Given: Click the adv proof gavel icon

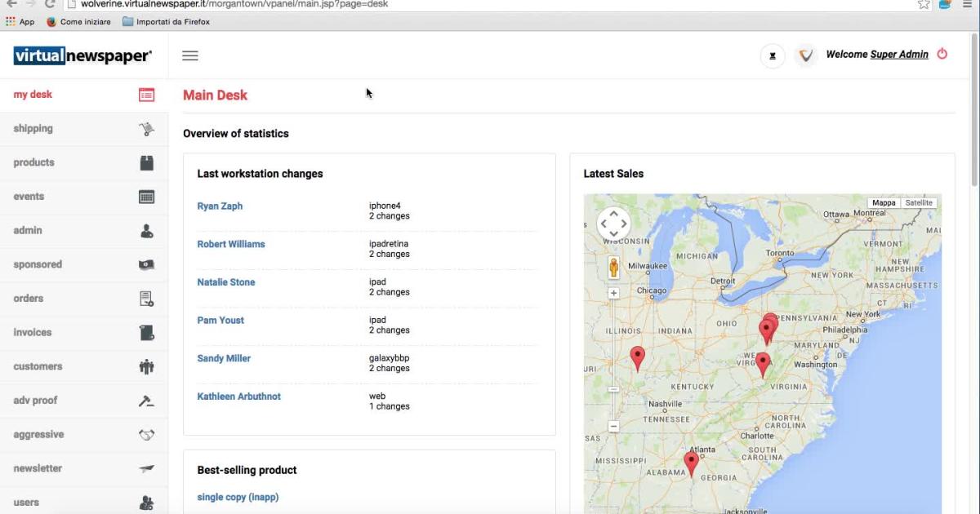Looking at the screenshot, I should [x=146, y=401].
